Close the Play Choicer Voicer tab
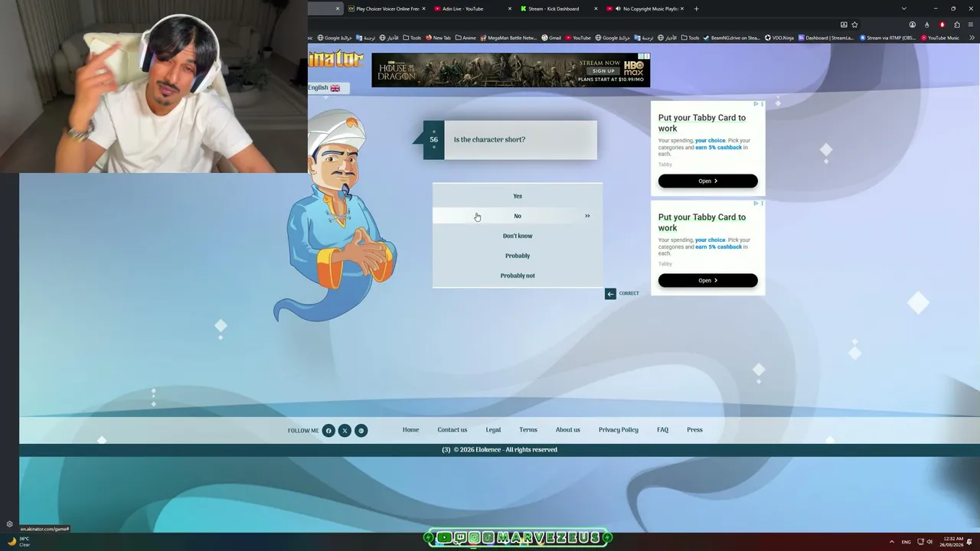The width and height of the screenshot is (980, 551). coord(423,9)
